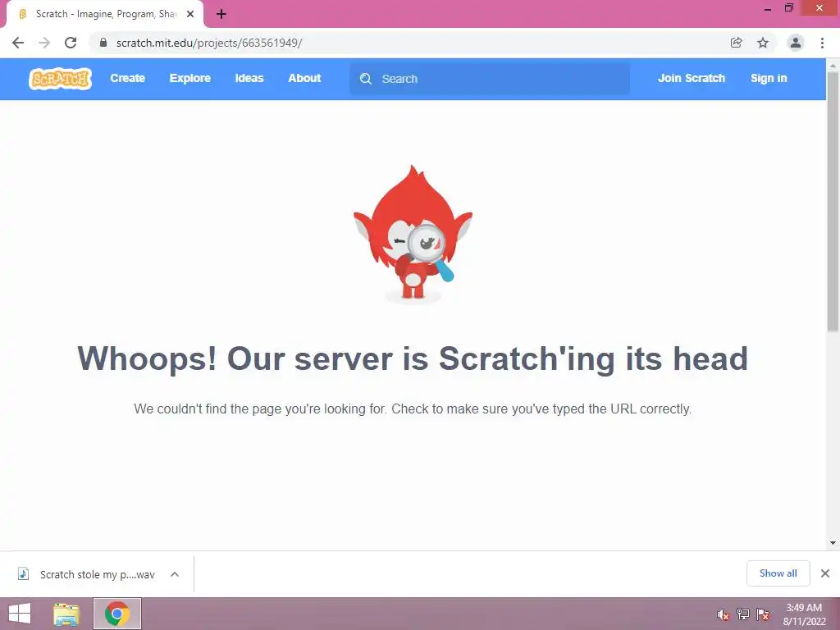
Task: Go back with the browser back arrow
Action: point(18,43)
